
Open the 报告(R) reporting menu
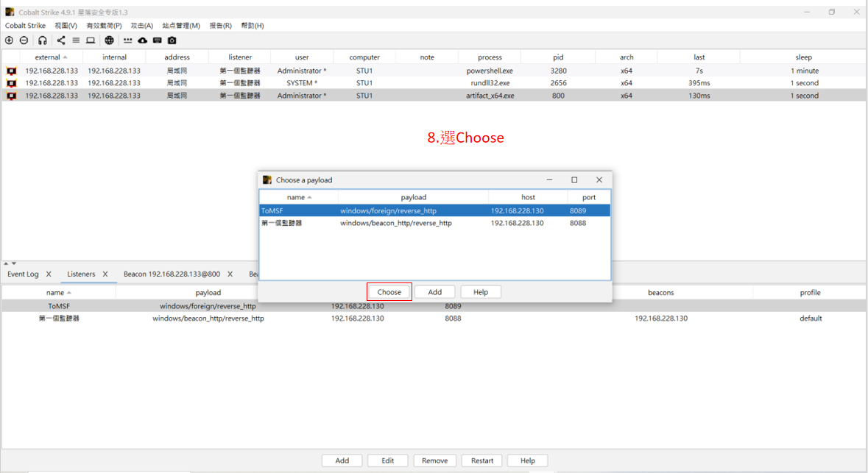220,26
